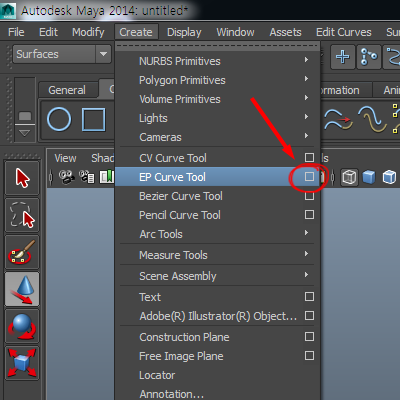Open the Edit menu
The height and width of the screenshot is (400, 400).
48,32
